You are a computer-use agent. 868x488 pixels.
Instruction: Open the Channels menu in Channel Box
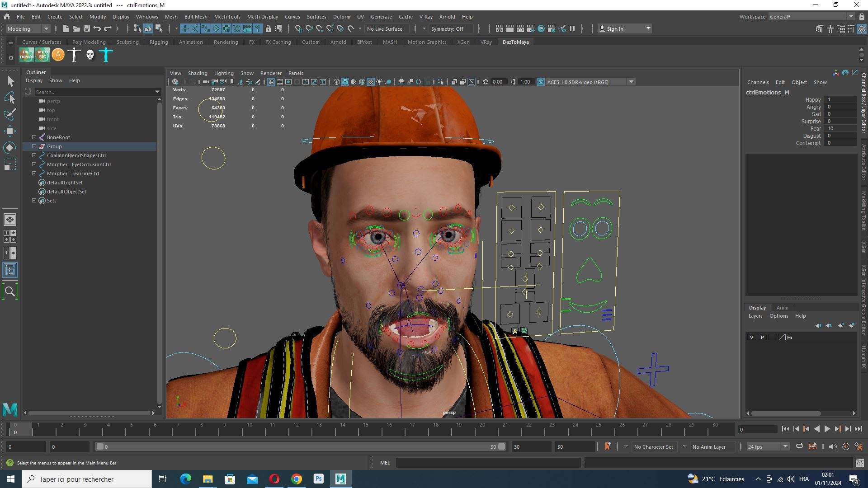point(758,82)
